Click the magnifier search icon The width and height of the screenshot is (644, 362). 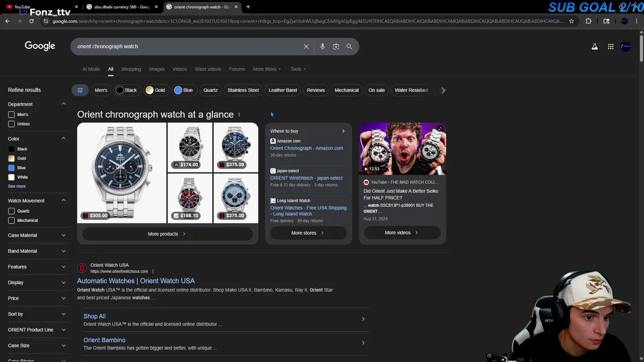click(x=349, y=46)
